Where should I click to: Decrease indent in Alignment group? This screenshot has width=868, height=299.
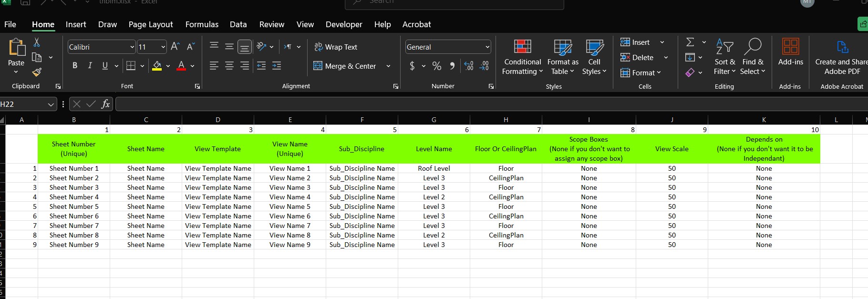pos(261,66)
